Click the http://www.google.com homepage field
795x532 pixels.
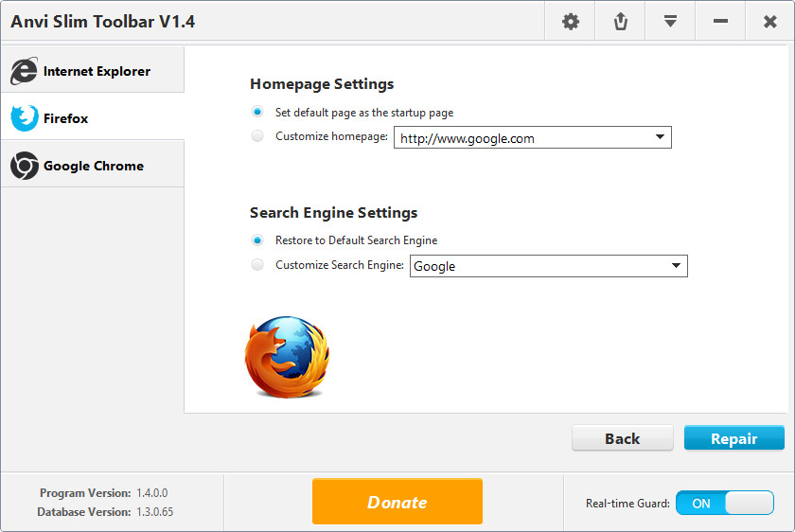tap(532, 137)
